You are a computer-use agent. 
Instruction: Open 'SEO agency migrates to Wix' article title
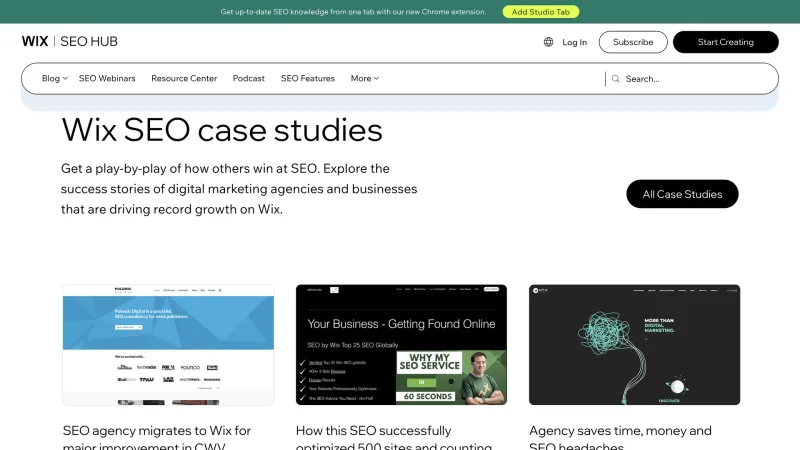157,437
